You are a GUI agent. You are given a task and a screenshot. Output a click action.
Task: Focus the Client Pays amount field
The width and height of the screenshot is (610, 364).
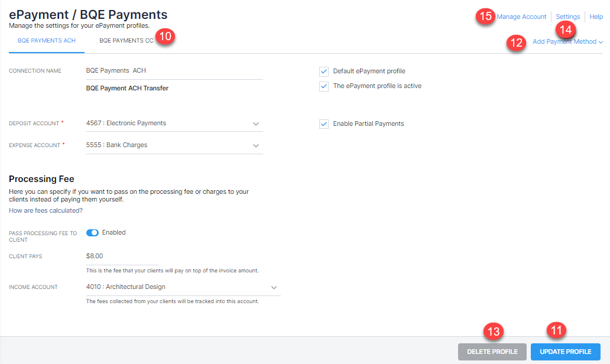point(121,256)
